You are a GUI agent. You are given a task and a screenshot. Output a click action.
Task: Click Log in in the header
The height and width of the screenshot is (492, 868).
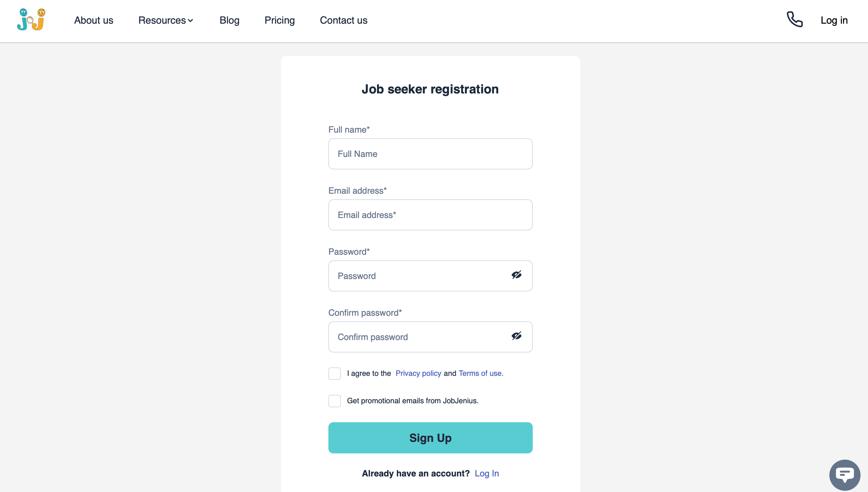tap(834, 20)
